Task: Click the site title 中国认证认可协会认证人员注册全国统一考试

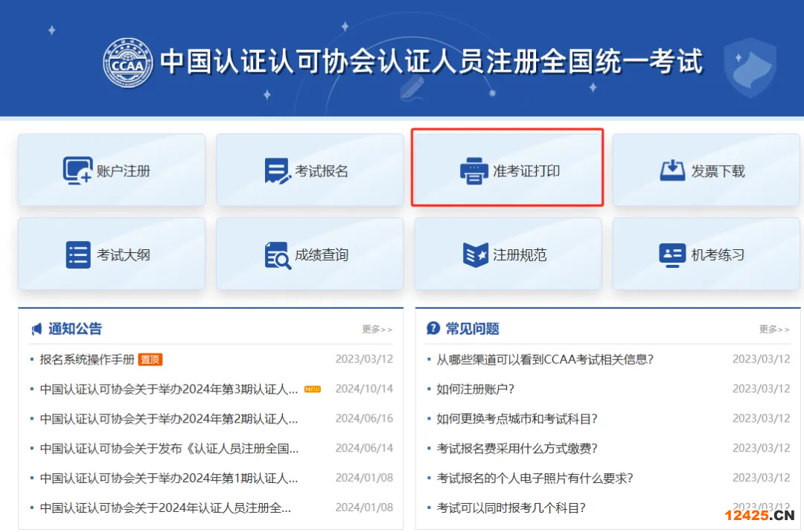Action: (x=431, y=62)
